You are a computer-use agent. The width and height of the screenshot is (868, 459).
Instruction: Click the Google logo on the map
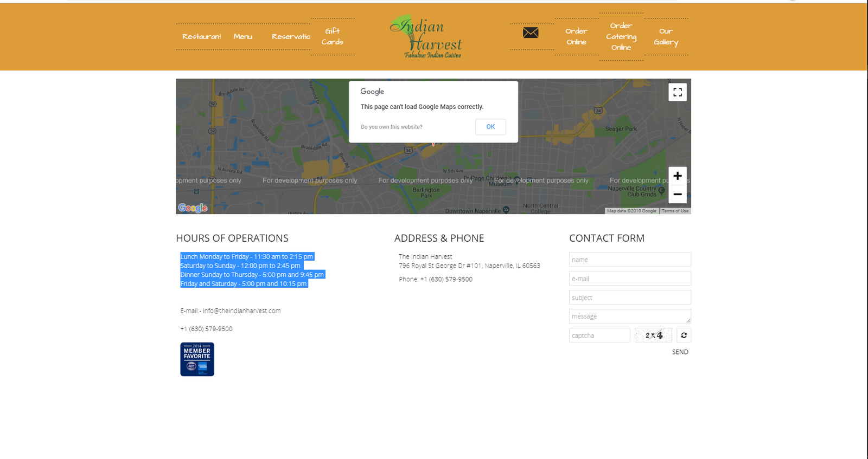193,208
